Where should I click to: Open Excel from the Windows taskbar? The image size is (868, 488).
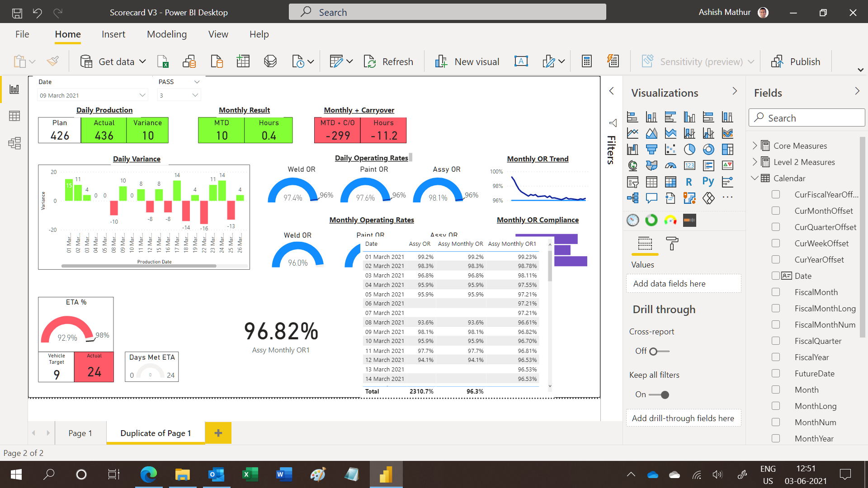pyautogui.click(x=250, y=474)
